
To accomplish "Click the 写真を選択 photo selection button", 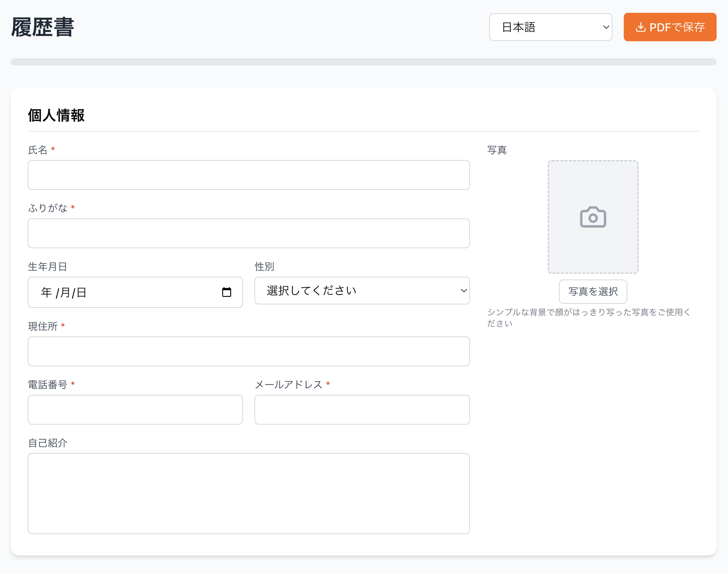I will click(592, 291).
